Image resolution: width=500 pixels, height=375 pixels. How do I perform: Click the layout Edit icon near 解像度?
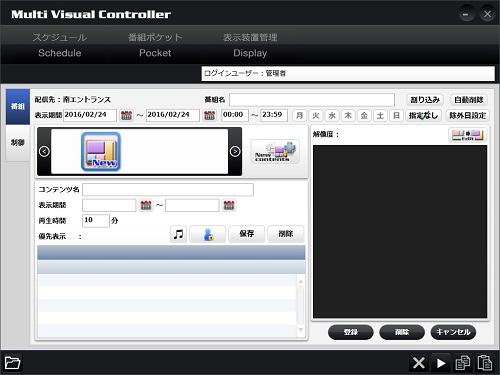pyautogui.click(x=468, y=135)
